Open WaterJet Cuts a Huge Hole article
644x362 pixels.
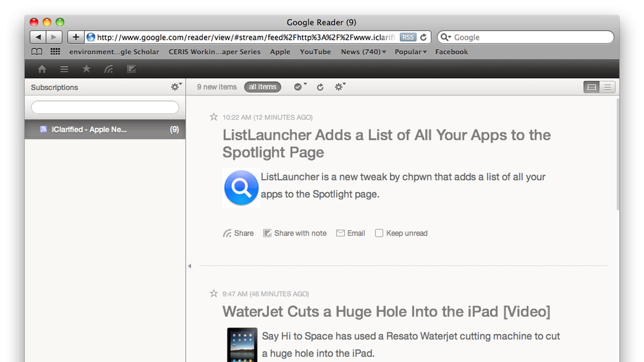coord(386,311)
